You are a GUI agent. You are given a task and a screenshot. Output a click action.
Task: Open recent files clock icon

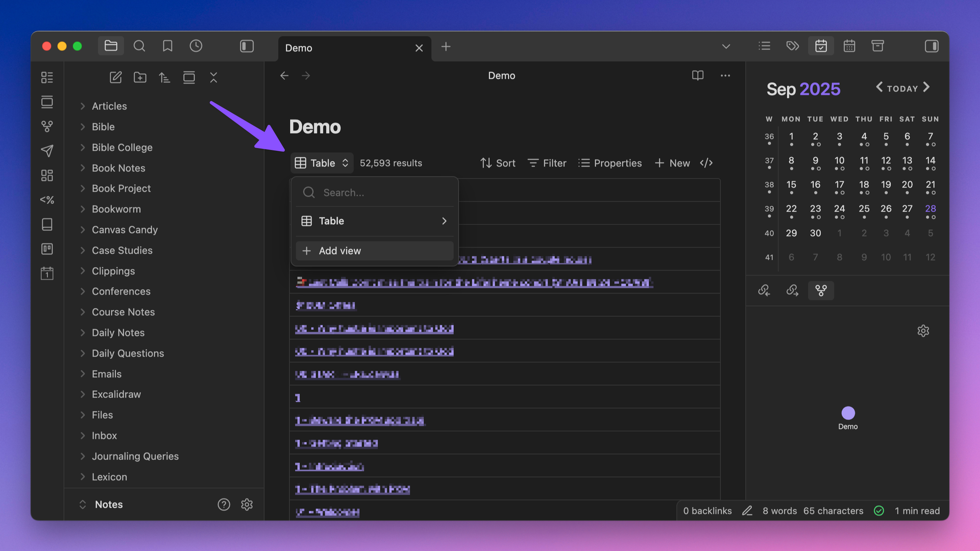click(196, 46)
